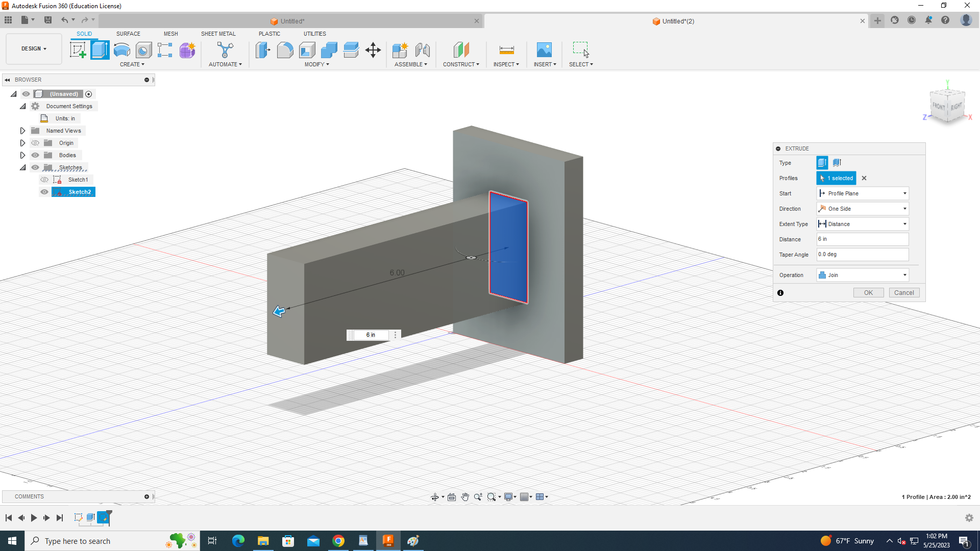
Task: Open the Joint tool in Assemble
Action: tap(423, 50)
